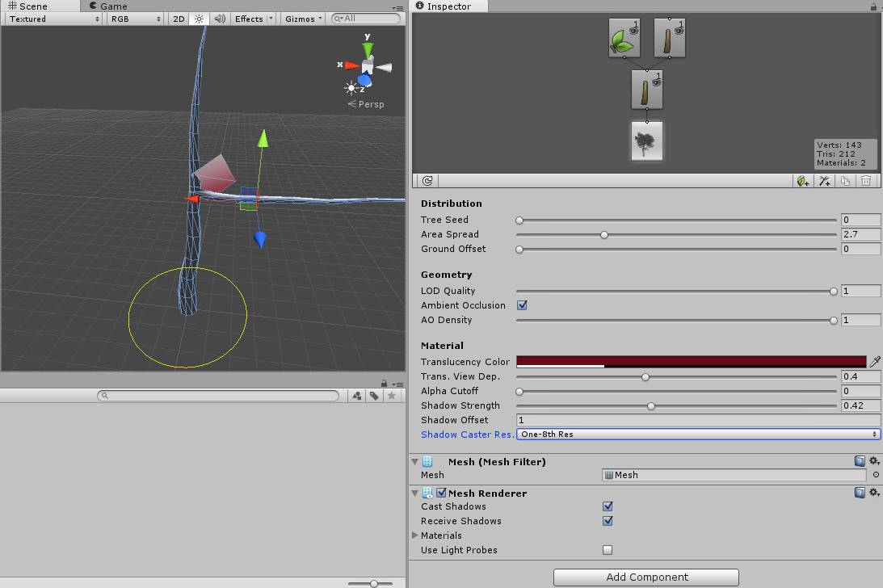Toggle scene audio speaker icon
The image size is (883, 588).
coord(219,19)
